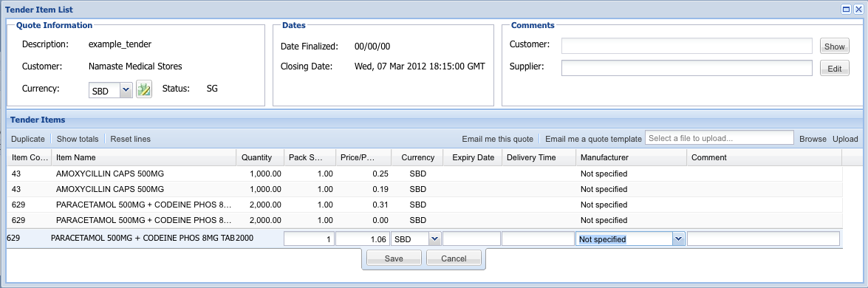This screenshot has height=288, width=868.
Task: Click the Duplicate toolbar button
Action: (27, 139)
